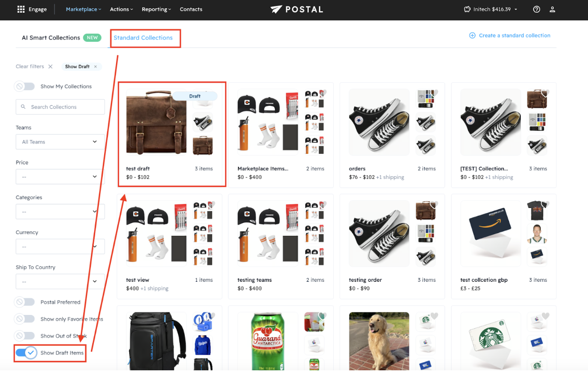Click the help question mark icon
Screen dimensions: 588x376
[x=536, y=9]
